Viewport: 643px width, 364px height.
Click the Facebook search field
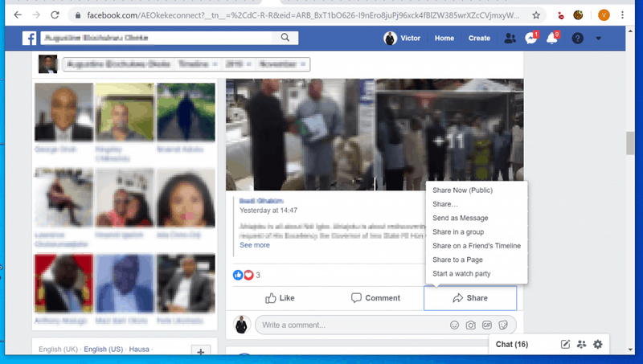tap(157, 38)
